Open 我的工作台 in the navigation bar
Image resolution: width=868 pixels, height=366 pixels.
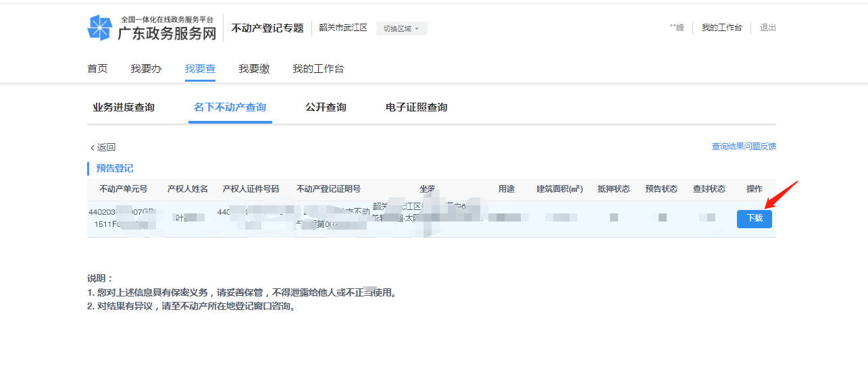pyautogui.click(x=318, y=69)
